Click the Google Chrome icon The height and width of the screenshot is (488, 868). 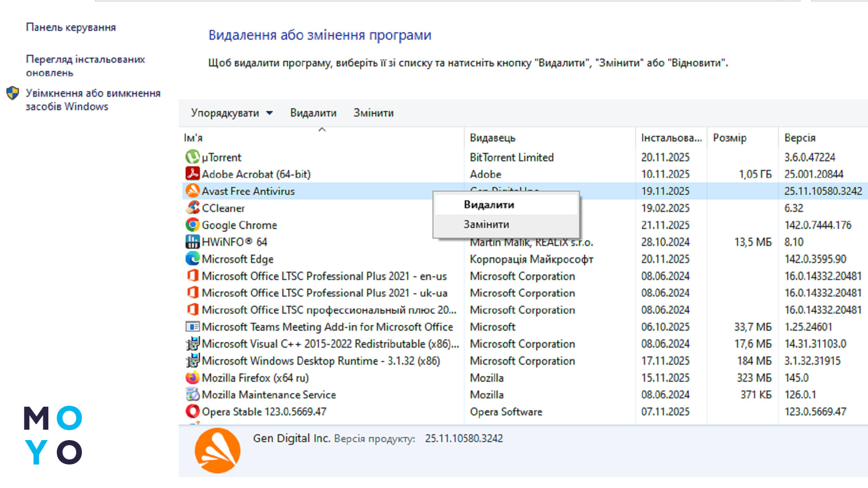click(192, 225)
